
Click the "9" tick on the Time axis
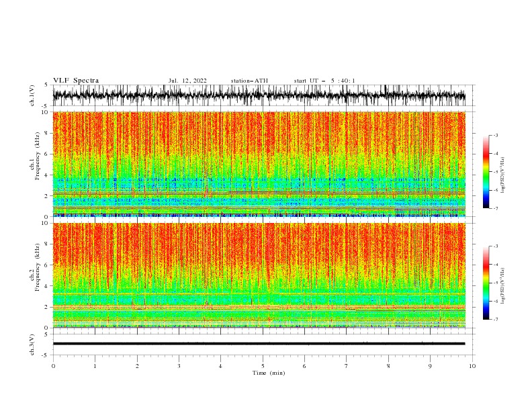point(430,366)
